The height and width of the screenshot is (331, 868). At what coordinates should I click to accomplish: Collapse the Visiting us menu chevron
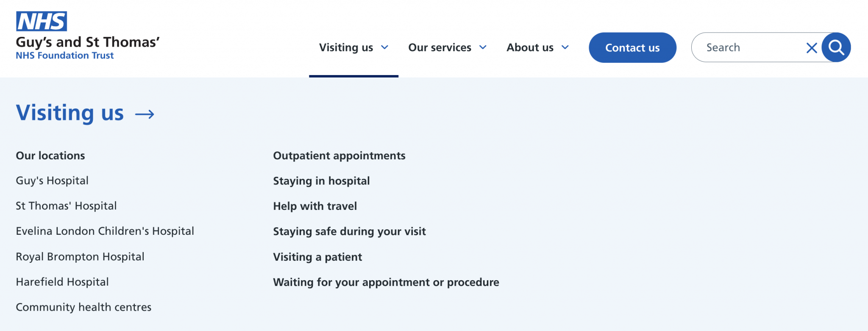[384, 47]
